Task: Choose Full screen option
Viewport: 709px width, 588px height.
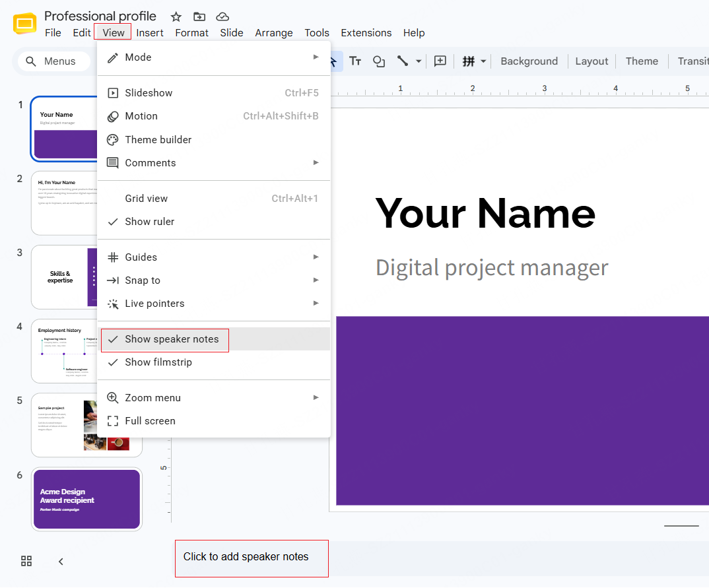Action: click(x=213, y=421)
